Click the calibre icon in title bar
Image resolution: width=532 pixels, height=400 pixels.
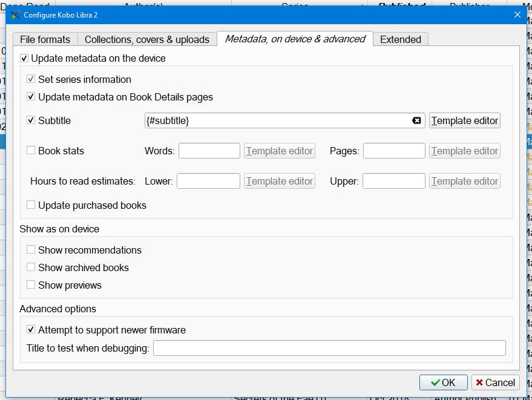pyautogui.click(x=15, y=15)
